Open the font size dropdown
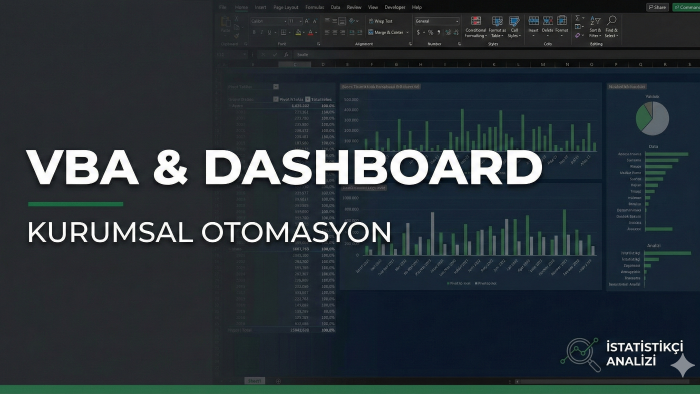 tap(295, 21)
